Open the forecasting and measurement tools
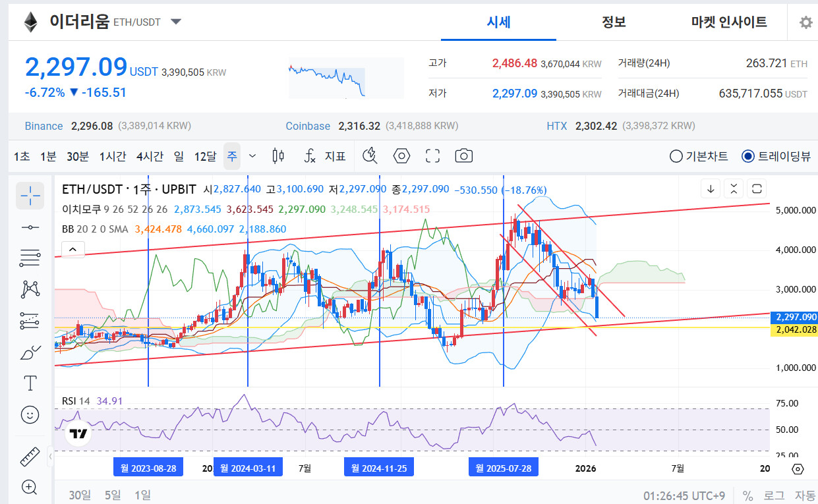 click(x=30, y=321)
